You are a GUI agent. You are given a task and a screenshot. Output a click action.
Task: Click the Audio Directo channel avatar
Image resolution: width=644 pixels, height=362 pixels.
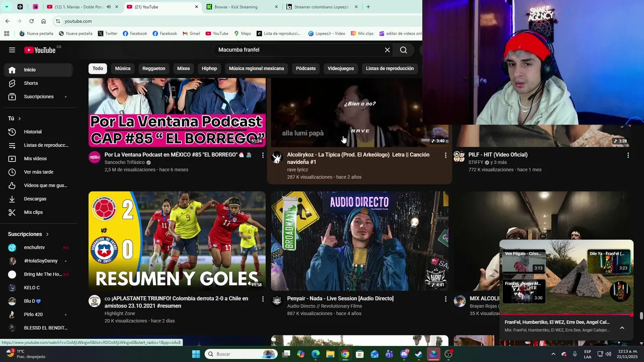277,301
